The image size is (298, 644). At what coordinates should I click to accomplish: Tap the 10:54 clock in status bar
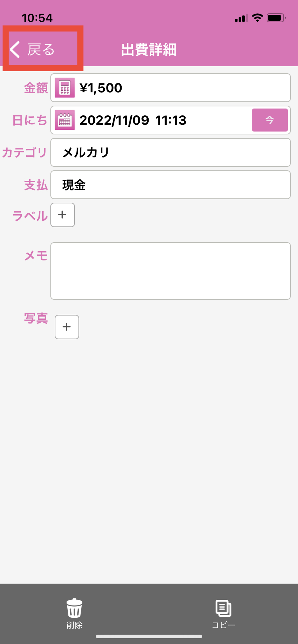pos(37,18)
